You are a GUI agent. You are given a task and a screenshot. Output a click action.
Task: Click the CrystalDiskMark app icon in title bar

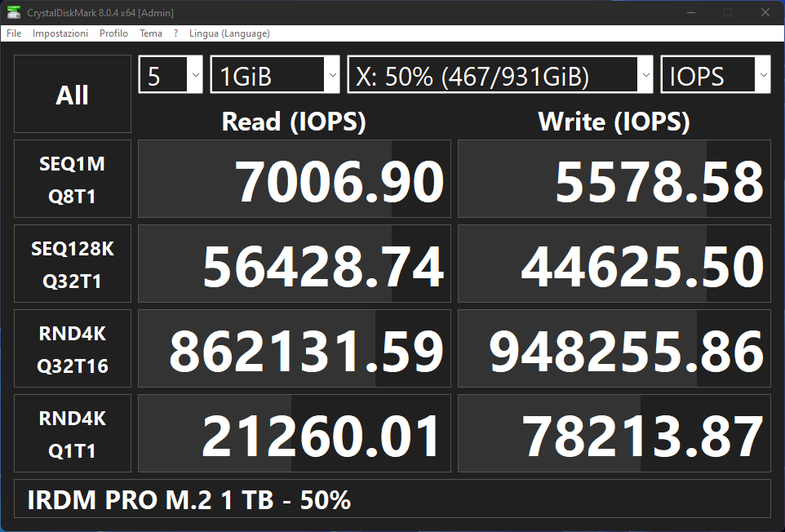tap(14, 12)
